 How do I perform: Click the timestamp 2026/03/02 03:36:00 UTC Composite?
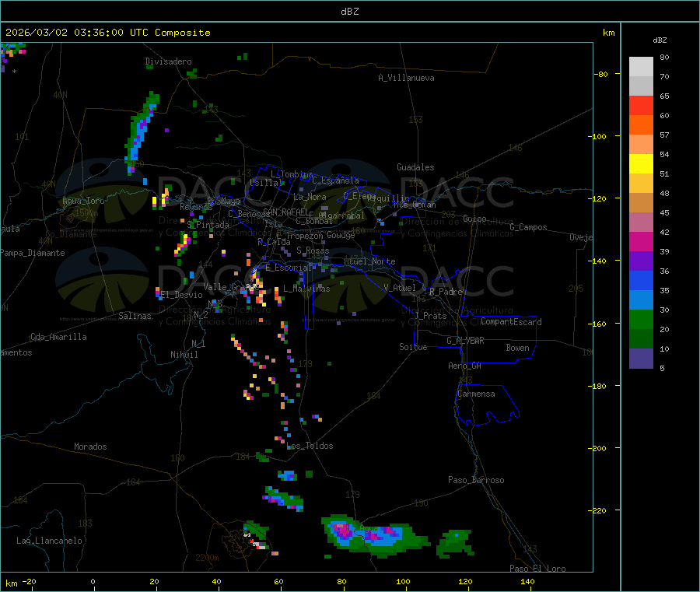tap(107, 33)
